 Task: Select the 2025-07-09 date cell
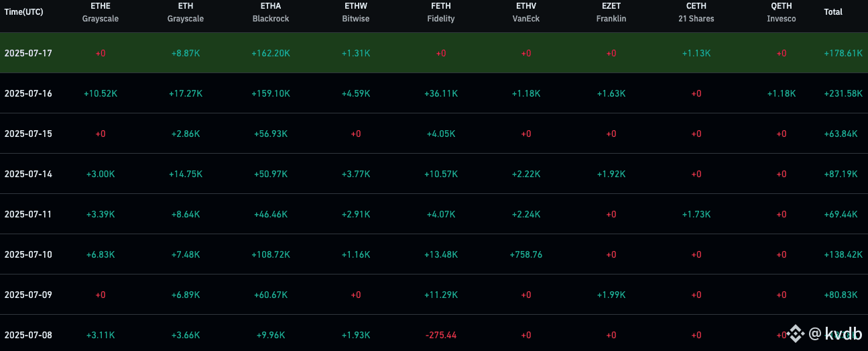[x=28, y=295]
